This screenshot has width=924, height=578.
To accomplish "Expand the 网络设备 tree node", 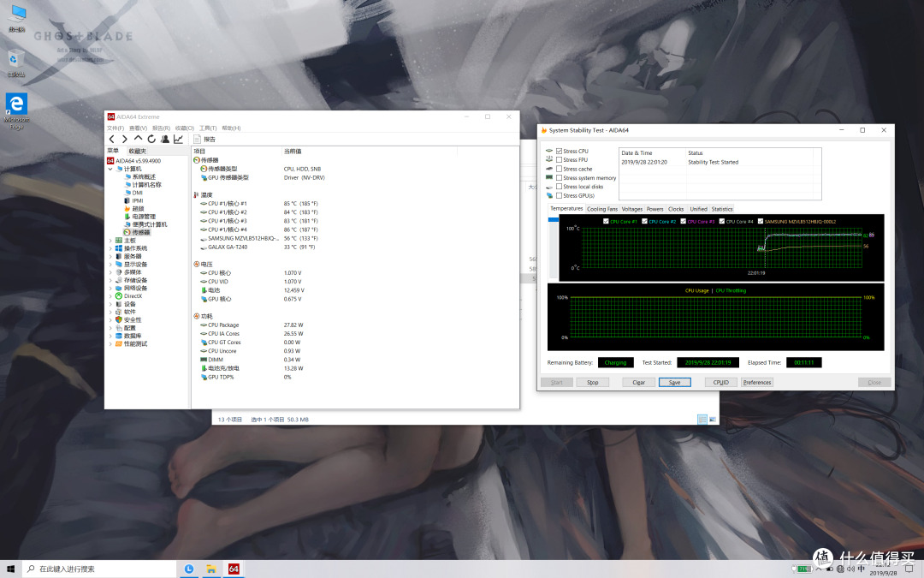I will 110,289.
